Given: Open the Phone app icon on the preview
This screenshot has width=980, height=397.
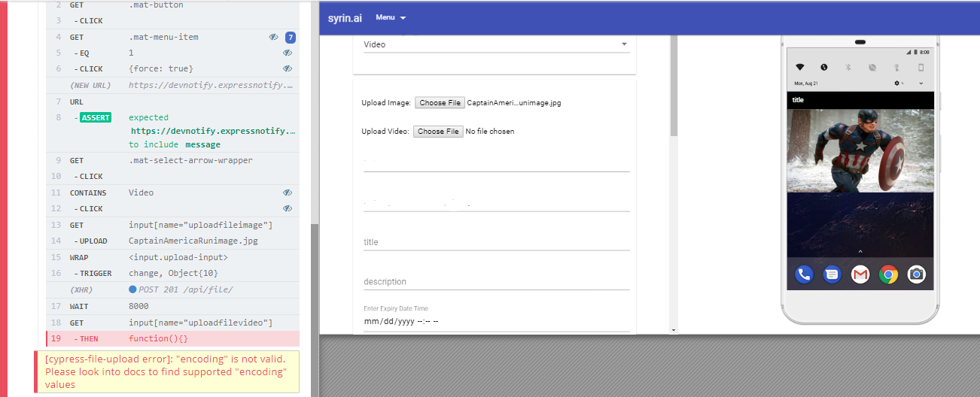Looking at the screenshot, I should [805, 274].
